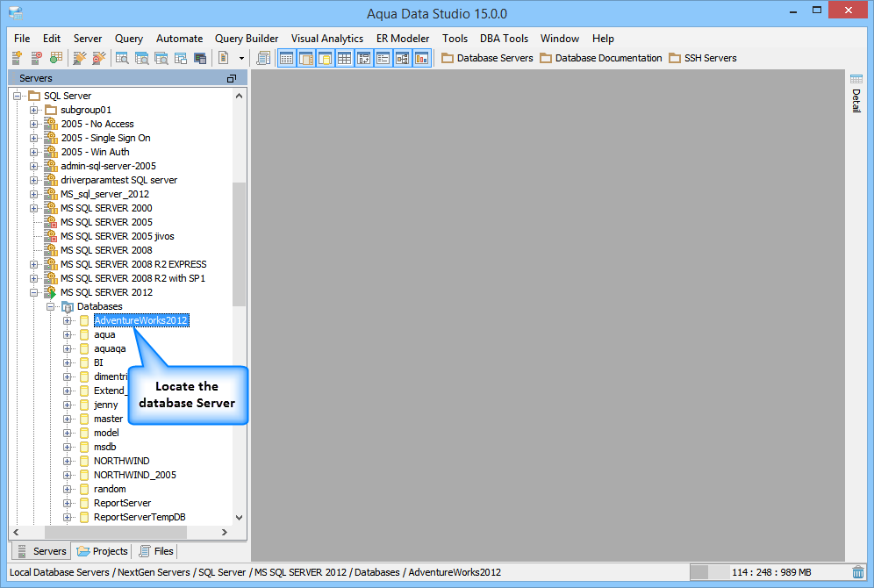The image size is (874, 588).
Task: Expand the subgroup01 folder
Action: pos(34,110)
